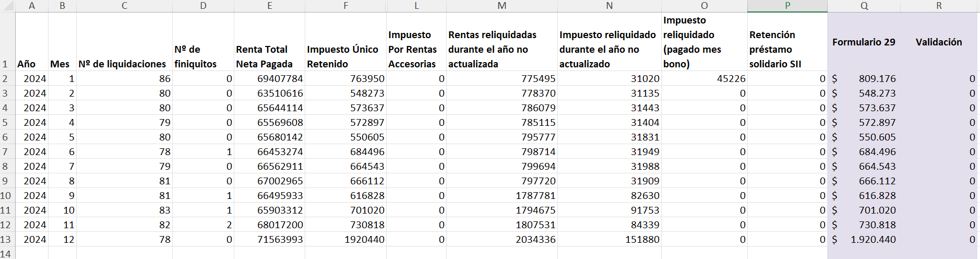Select column A header
This screenshot has height=259, width=980.
(32, 6)
